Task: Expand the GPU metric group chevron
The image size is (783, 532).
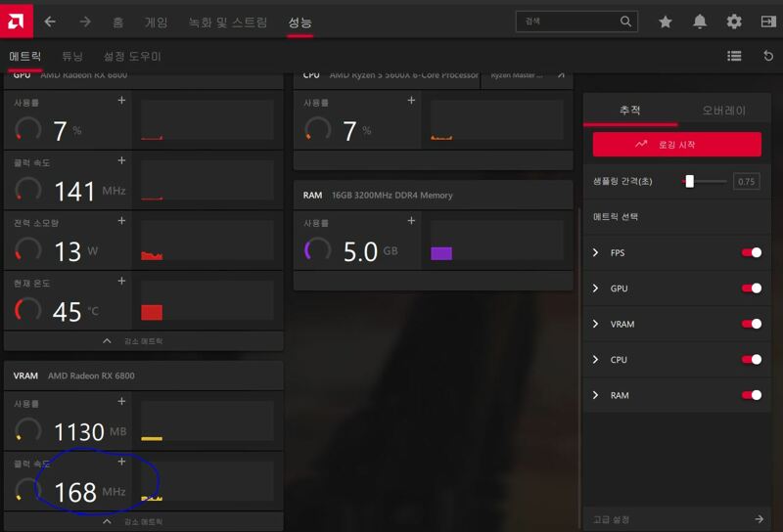Action: (595, 288)
